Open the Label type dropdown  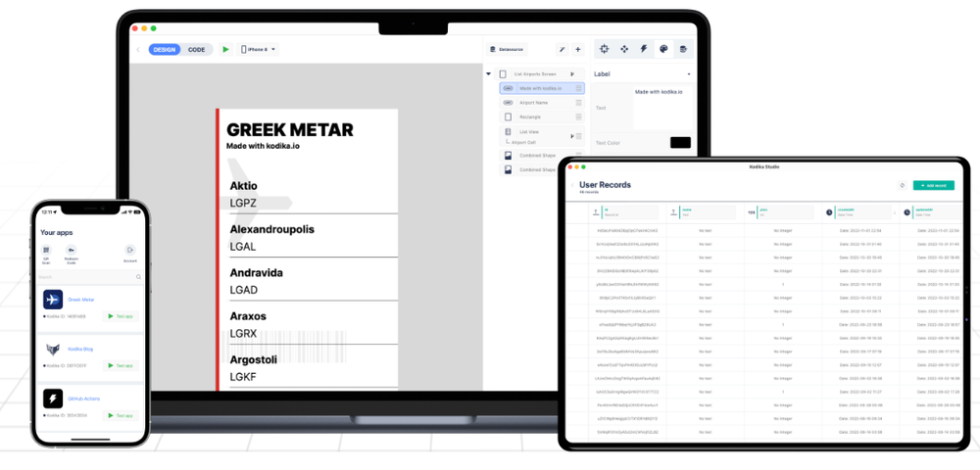click(643, 74)
